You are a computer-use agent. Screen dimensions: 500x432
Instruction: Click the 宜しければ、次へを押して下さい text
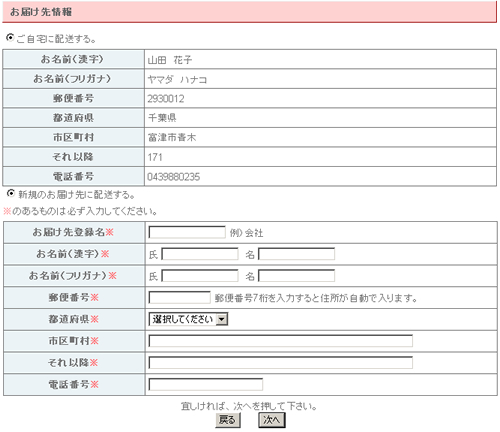coord(249,406)
